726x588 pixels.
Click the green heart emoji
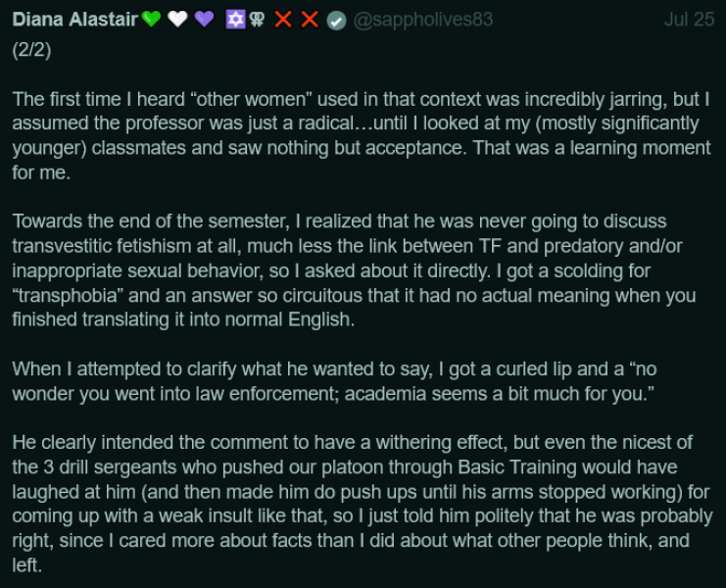point(151,19)
